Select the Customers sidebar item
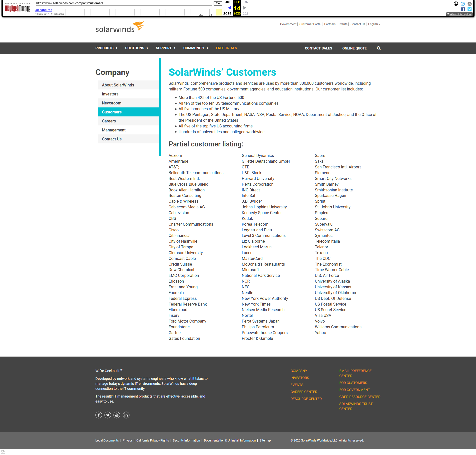Screen dimensions: 476x455 [x=129, y=112]
